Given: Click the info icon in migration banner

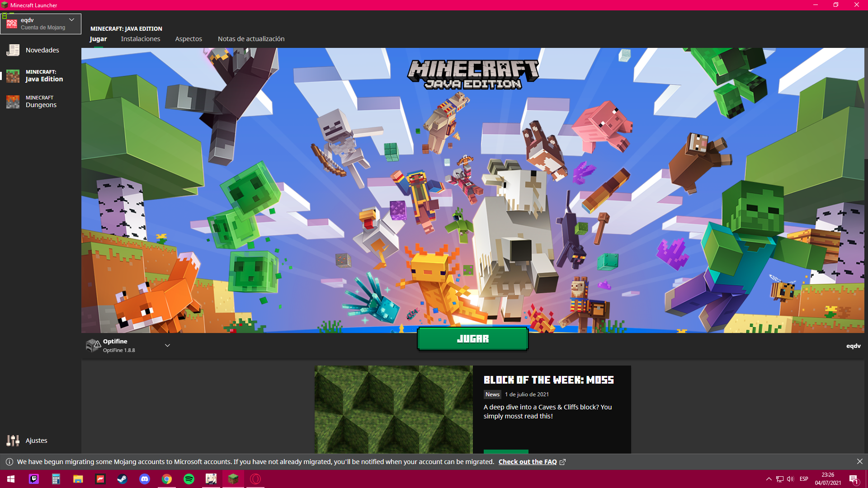Looking at the screenshot, I should tap(9, 462).
